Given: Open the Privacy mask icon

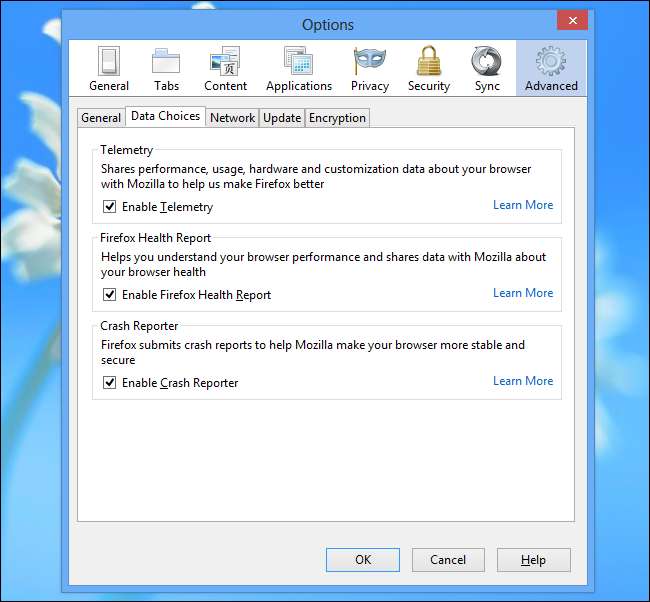Looking at the screenshot, I should 369,62.
